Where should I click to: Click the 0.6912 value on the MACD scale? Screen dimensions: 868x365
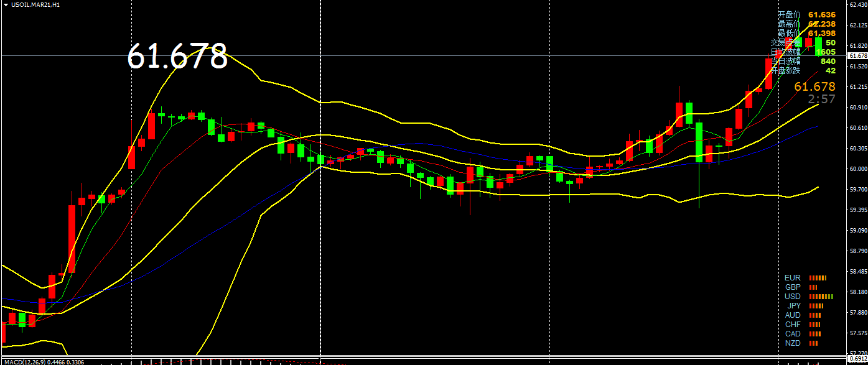(x=858, y=359)
